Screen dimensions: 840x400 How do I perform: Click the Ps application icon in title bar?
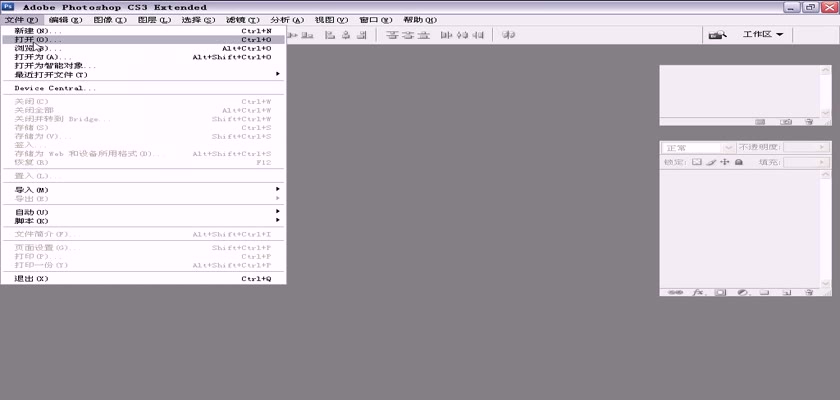(8, 7)
